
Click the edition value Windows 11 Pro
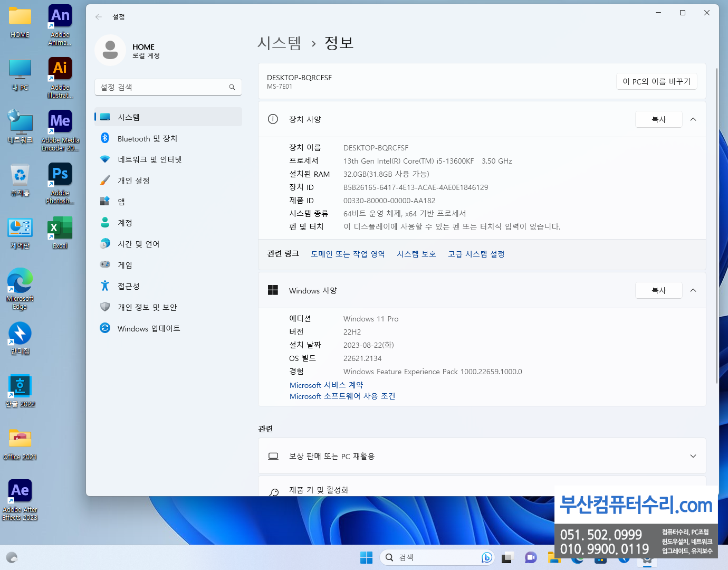coord(371,319)
